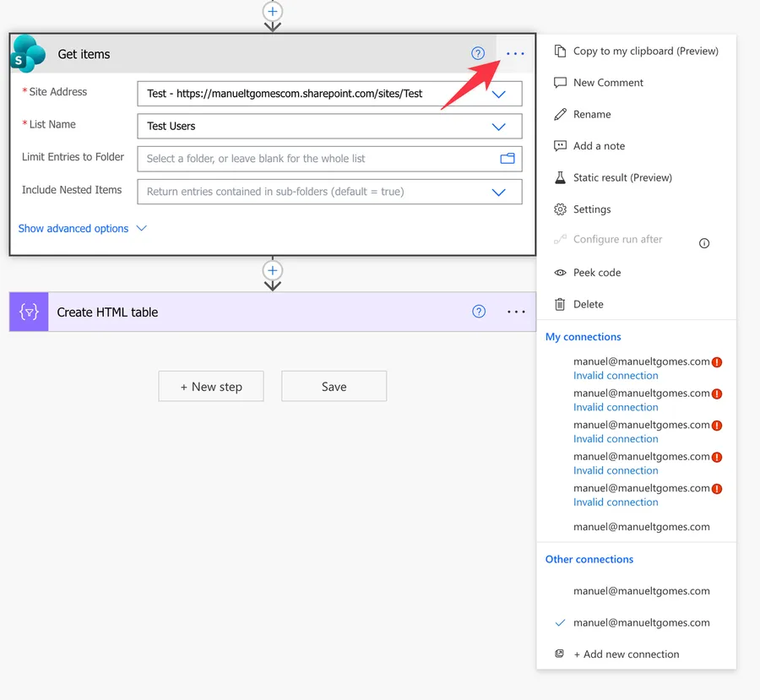
Task: Expand the List Name dropdown
Action: point(499,127)
